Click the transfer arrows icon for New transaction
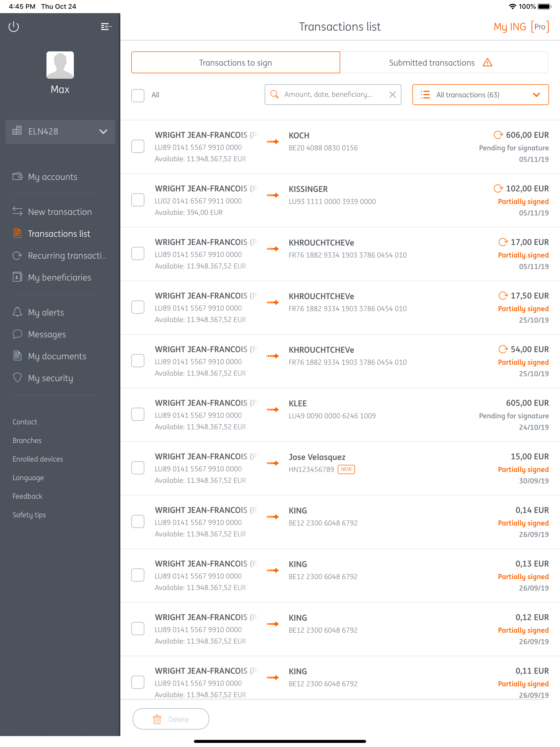Screen dimensions: 560x747 [x=17, y=211]
